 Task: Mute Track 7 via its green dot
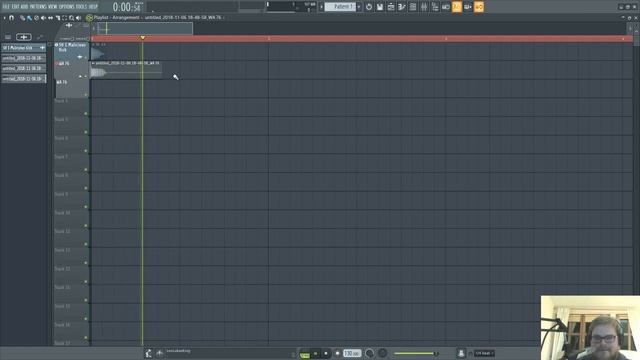click(x=86, y=170)
